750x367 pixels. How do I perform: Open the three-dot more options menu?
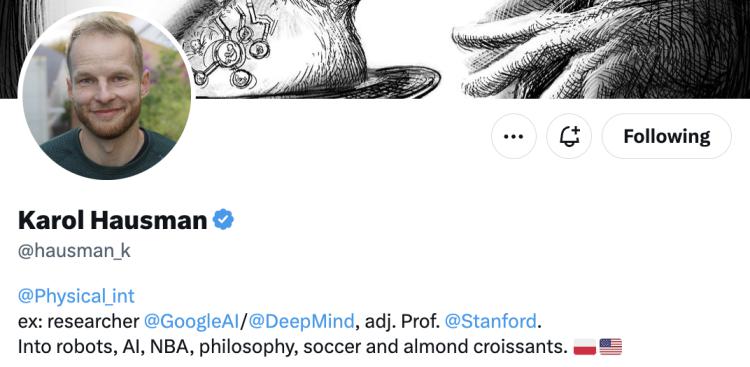click(514, 136)
